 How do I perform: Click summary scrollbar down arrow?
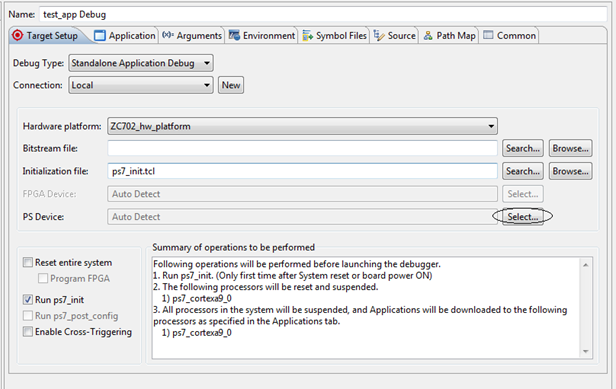[585, 351]
